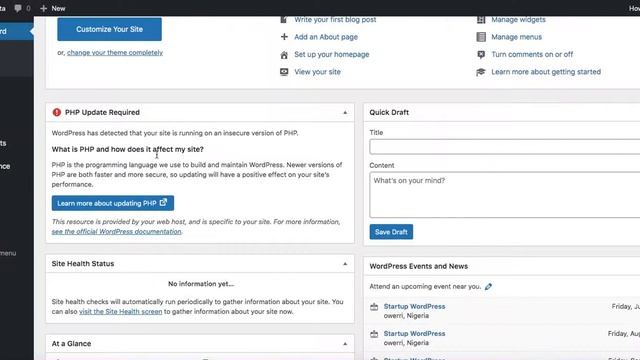The width and height of the screenshot is (640, 360).
Task: Open the New content menu in admin bar
Action: click(x=53, y=8)
